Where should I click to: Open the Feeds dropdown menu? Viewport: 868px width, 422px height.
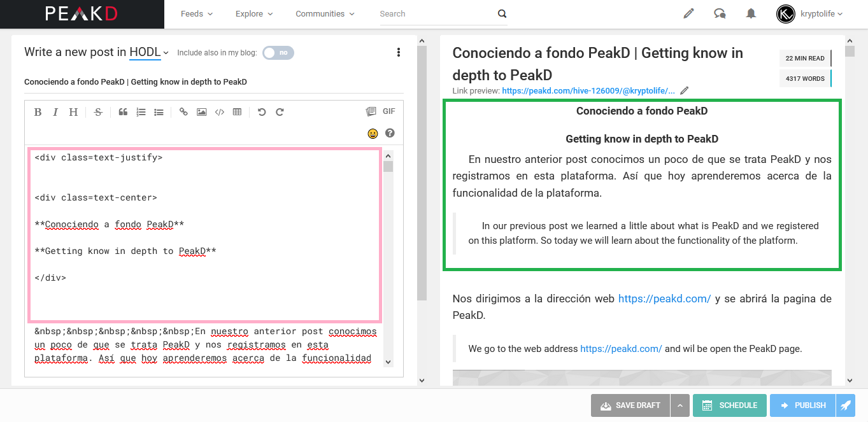(x=197, y=14)
